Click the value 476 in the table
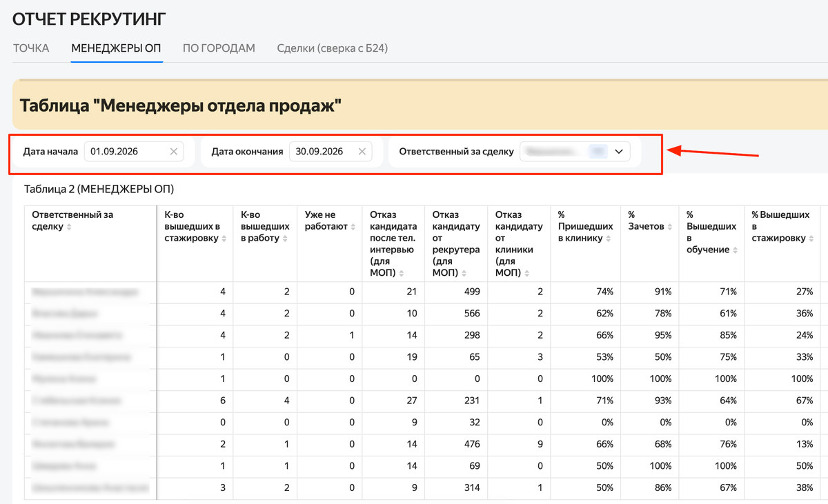Image resolution: width=828 pixels, height=504 pixels. pos(471,445)
